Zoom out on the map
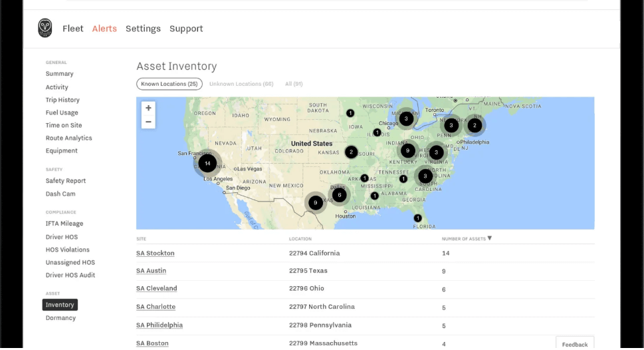Viewport: 644px width, 350px height. pyautogui.click(x=148, y=122)
